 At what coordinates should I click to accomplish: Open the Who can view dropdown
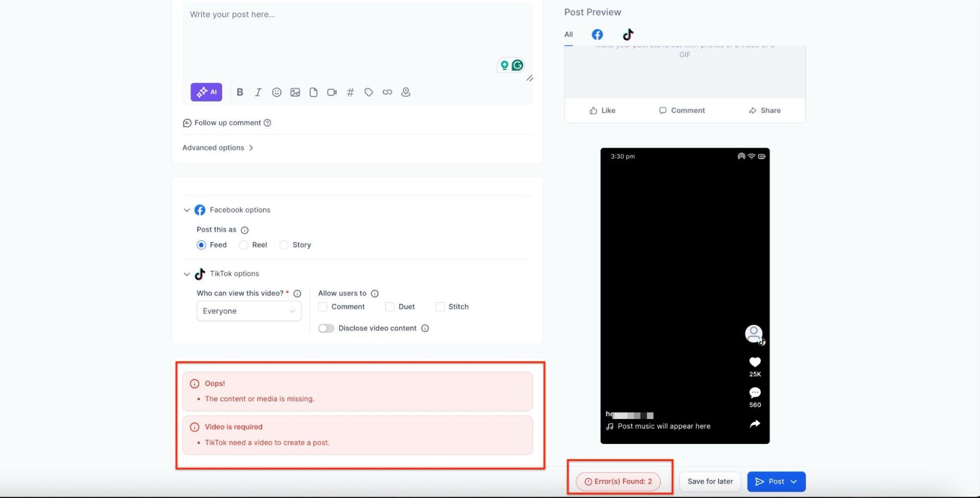tap(249, 311)
